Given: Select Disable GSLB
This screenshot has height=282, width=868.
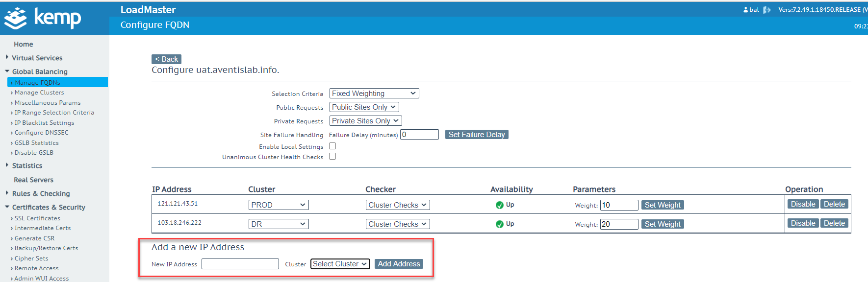Looking at the screenshot, I should [x=34, y=153].
